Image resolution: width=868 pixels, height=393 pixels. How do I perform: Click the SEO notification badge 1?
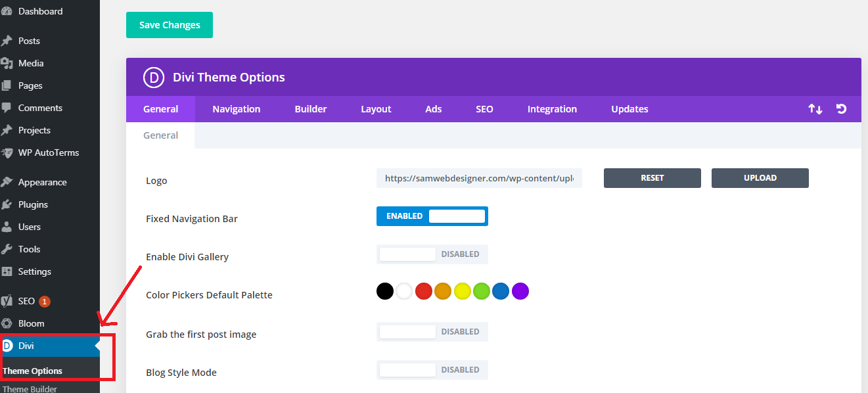[x=45, y=302]
